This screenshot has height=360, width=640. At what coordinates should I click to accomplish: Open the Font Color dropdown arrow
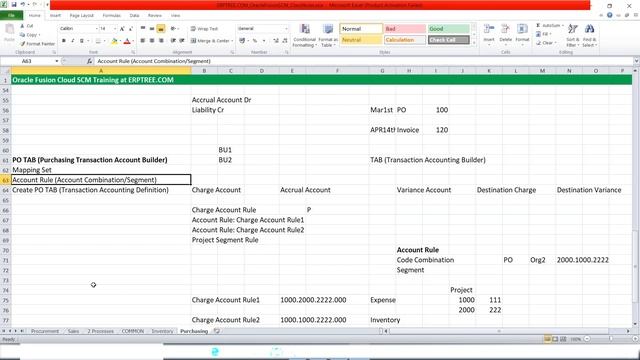[x=133, y=41]
